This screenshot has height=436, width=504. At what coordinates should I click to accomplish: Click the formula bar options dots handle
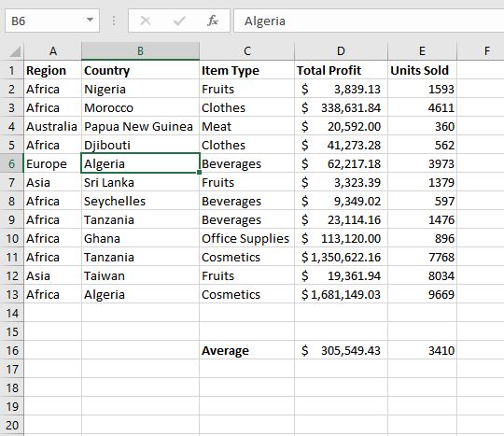click(114, 21)
